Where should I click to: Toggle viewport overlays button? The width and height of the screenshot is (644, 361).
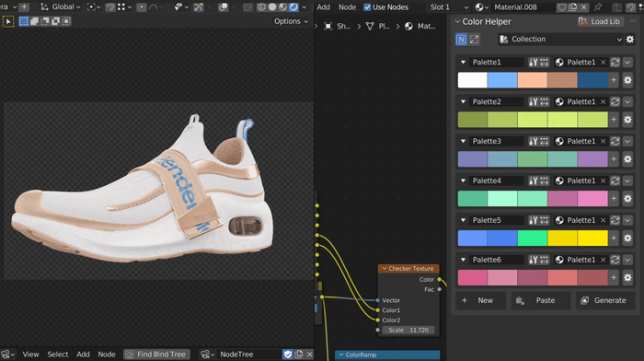223,7
